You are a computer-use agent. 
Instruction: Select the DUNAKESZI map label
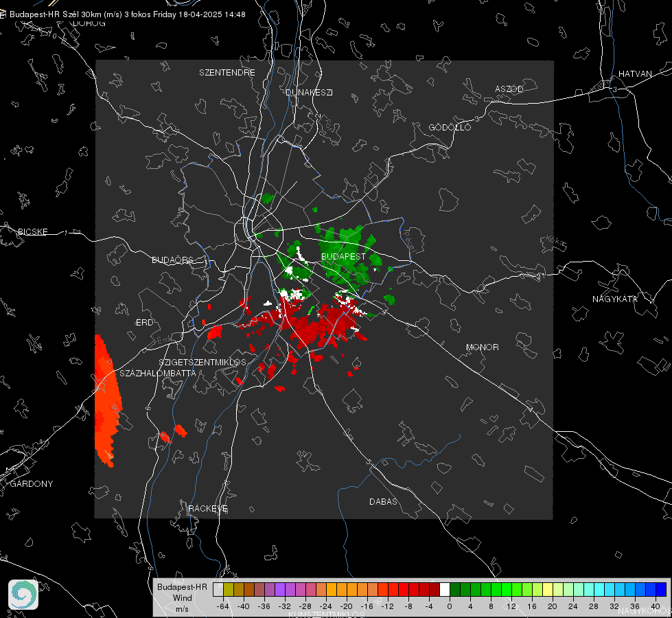309,92
